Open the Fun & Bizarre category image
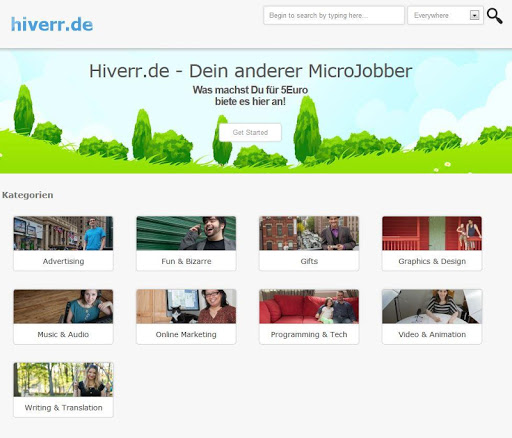512x438 pixels. [x=186, y=233]
